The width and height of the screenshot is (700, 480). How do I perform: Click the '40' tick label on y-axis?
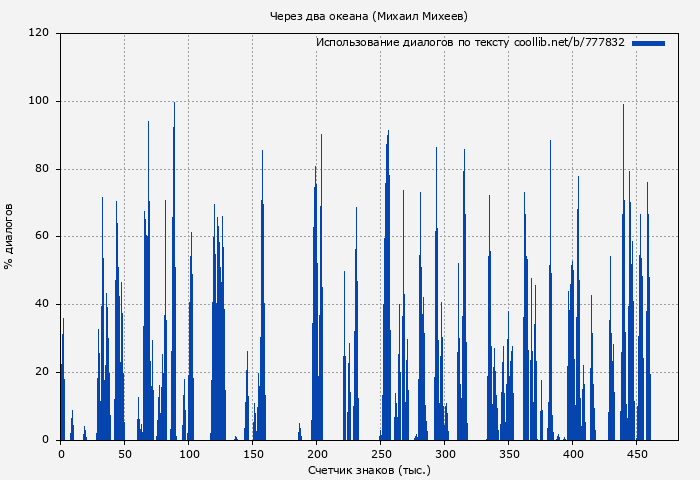42,304
